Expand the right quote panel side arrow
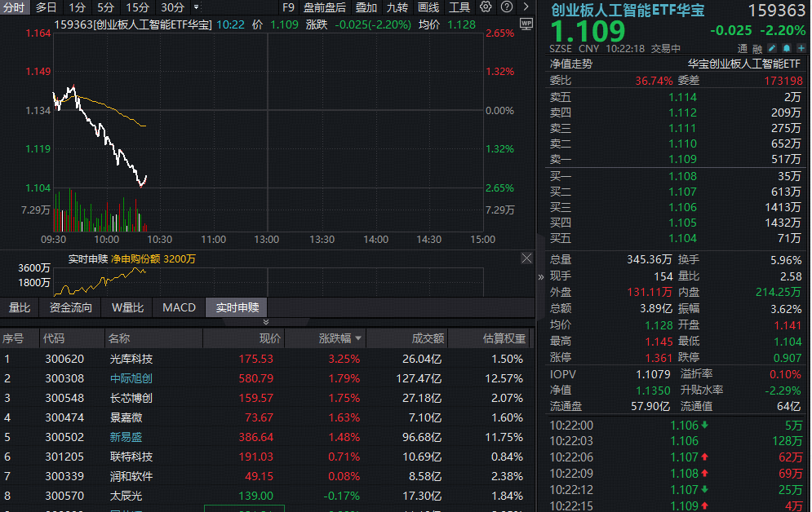This screenshot has width=812, height=512. (x=540, y=276)
